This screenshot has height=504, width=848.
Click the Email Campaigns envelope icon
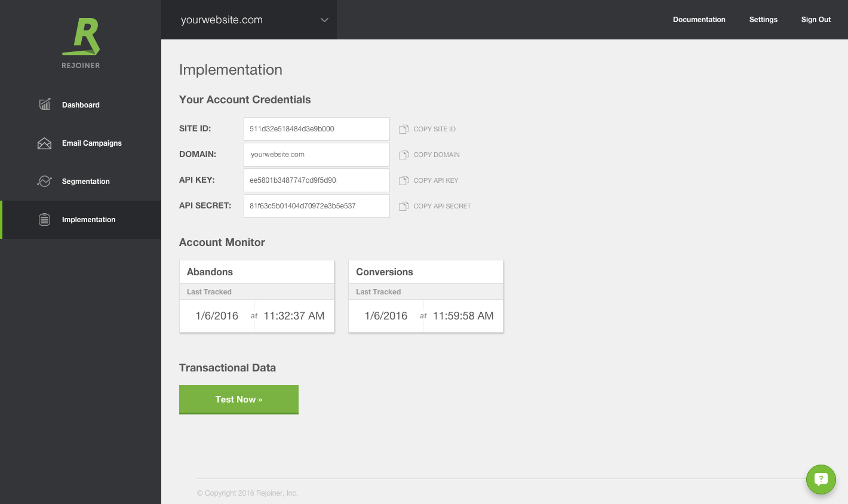point(45,143)
